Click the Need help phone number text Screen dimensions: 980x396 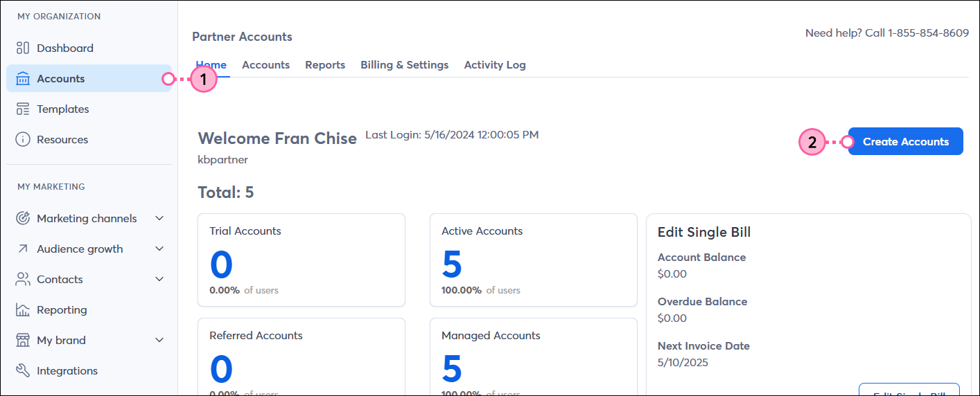click(887, 33)
